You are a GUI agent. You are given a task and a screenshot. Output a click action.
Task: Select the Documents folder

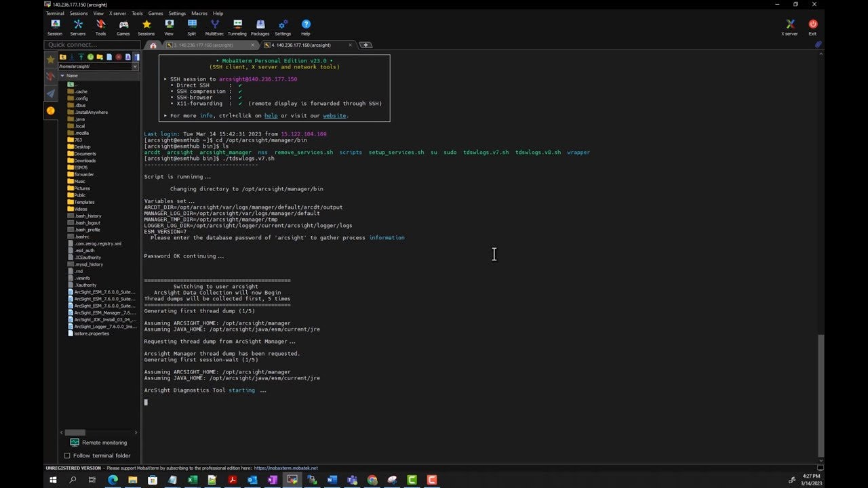pyautogui.click(x=85, y=154)
